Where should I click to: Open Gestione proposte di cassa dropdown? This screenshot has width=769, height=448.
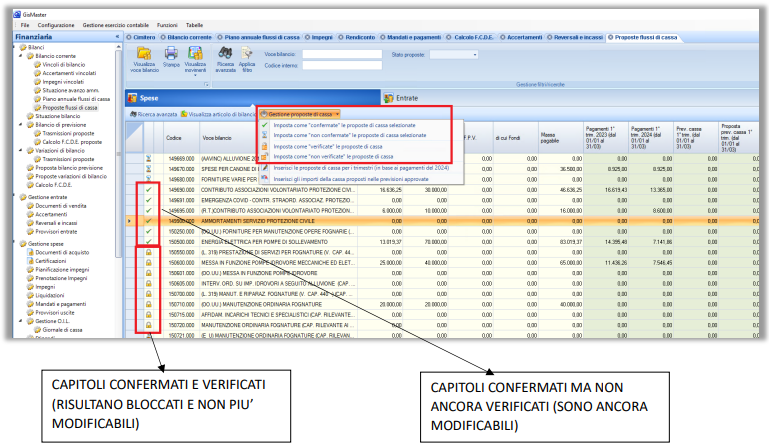(x=300, y=115)
